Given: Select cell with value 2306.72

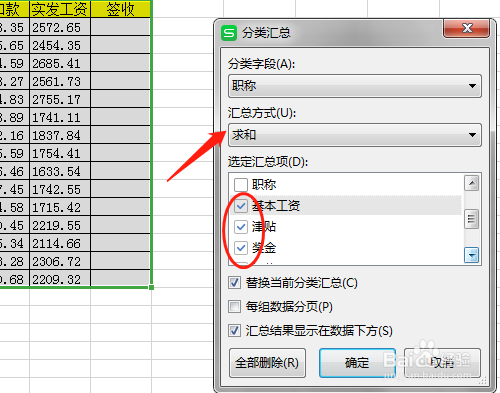Looking at the screenshot, I should click(x=60, y=261).
